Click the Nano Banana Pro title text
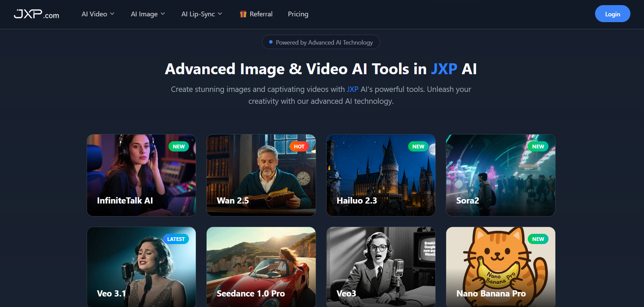 pos(491,293)
